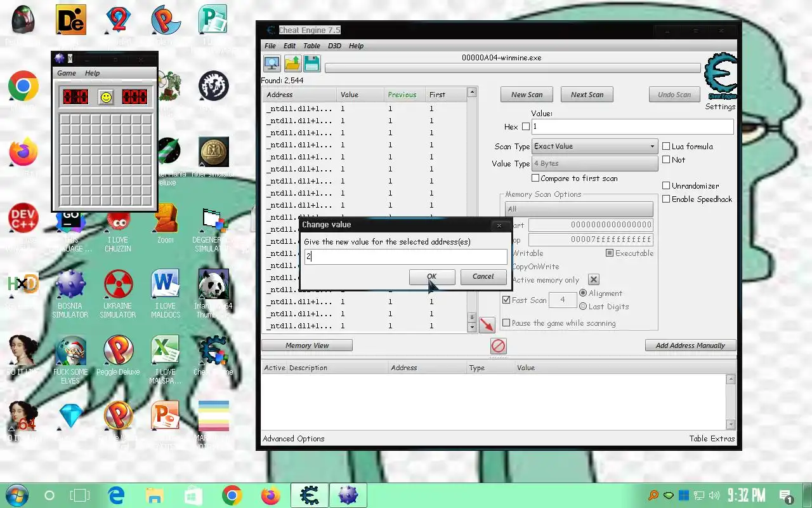The image size is (812, 508).
Task: Enable the Lua formula checkbox
Action: pos(666,146)
